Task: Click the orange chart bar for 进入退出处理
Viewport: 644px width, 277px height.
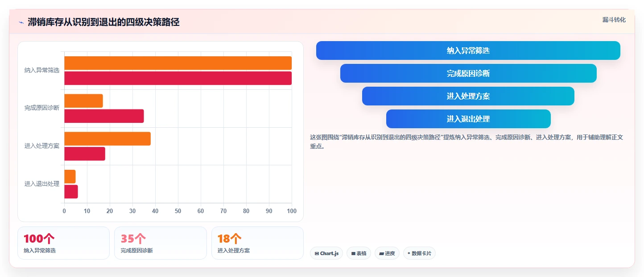Action: click(x=70, y=176)
